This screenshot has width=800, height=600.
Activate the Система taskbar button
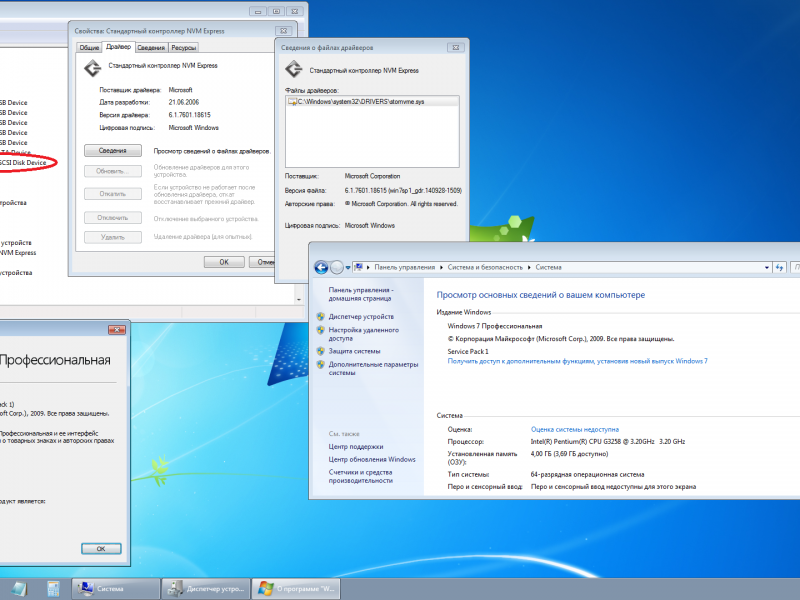pyautogui.click(x=115, y=588)
